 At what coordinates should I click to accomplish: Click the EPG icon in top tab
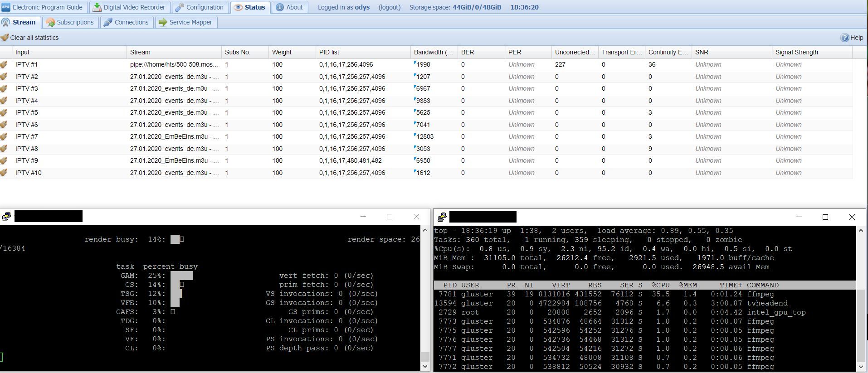6,7
